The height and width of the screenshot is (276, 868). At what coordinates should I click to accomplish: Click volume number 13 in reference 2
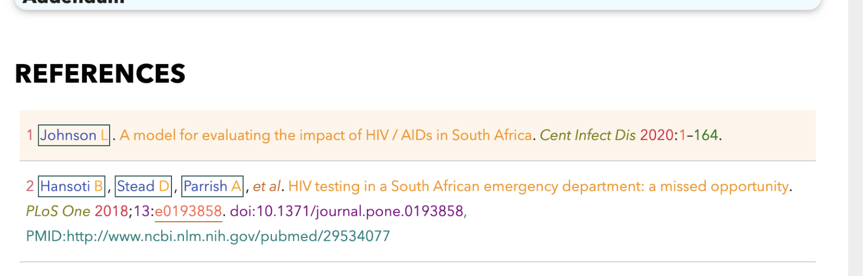[x=142, y=211]
